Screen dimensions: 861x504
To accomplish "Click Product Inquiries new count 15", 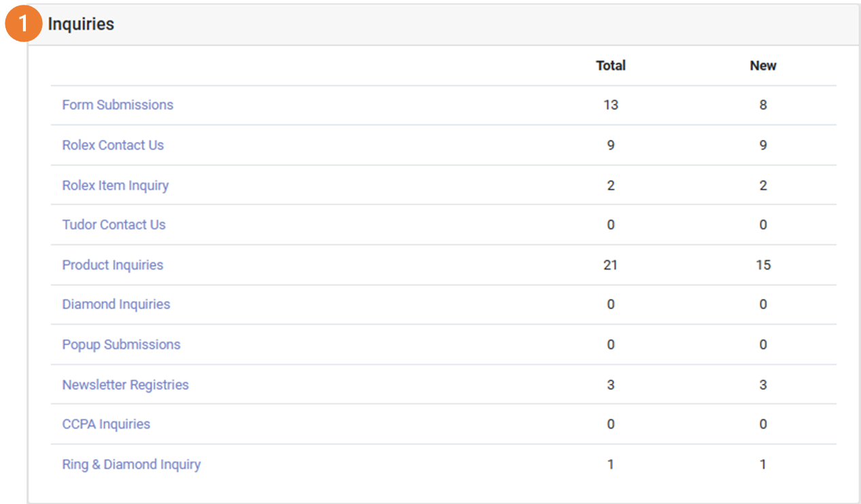I will click(x=762, y=265).
